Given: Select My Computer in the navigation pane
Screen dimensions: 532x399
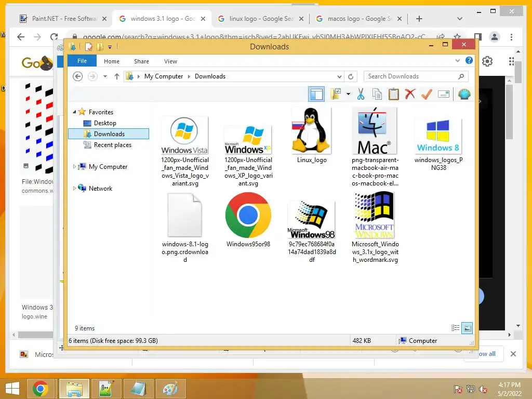Looking at the screenshot, I should coord(108,167).
